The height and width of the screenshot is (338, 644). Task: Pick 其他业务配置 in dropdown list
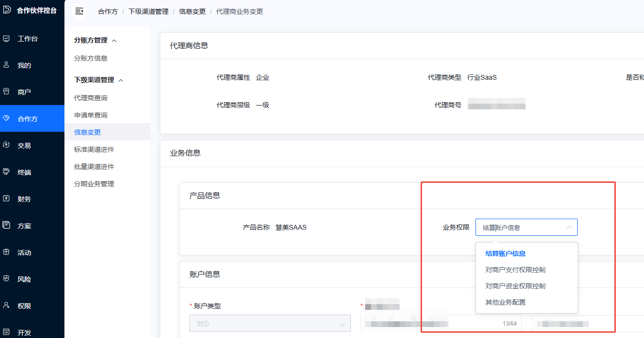coord(506,302)
